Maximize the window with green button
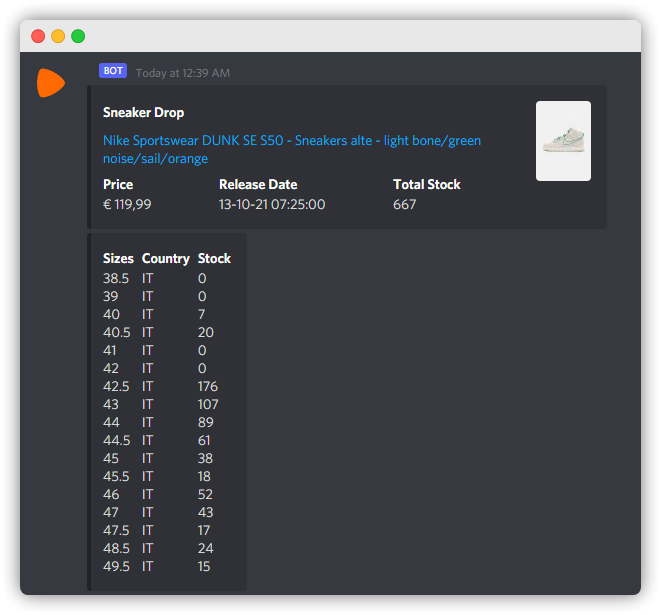The width and height of the screenshot is (661, 615). tap(78, 36)
